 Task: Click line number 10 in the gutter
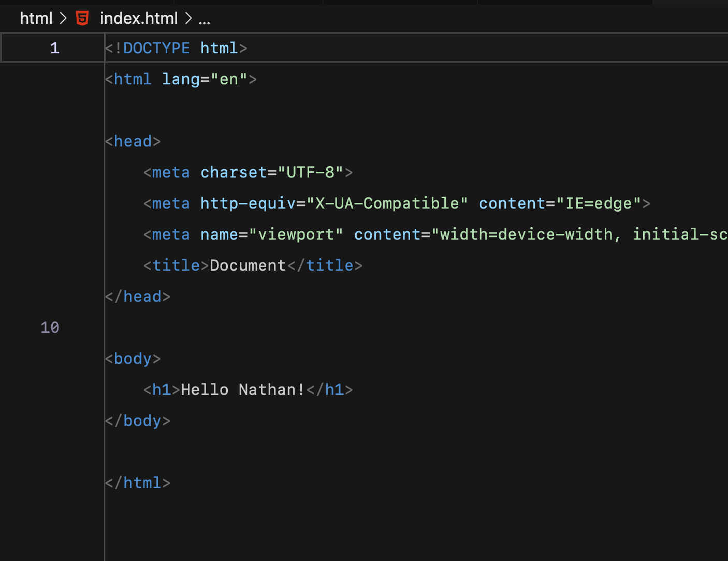click(49, 327)
